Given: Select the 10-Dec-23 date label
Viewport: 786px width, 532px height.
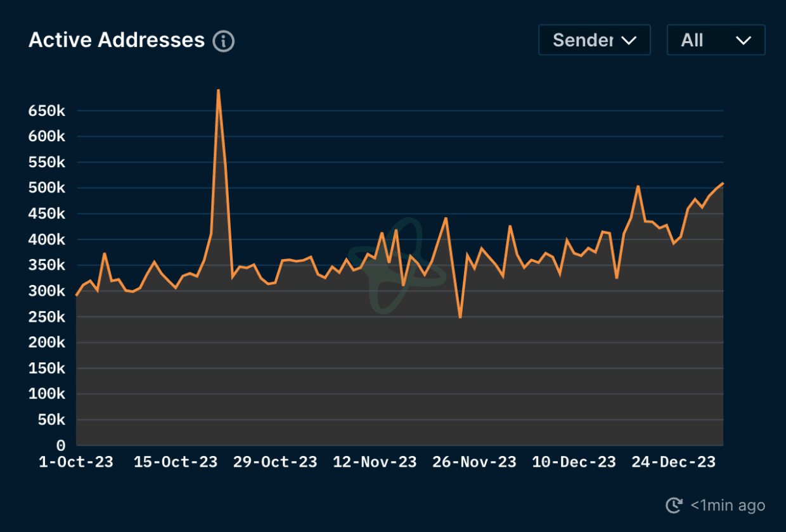Looking at the screenshot, I should [574, 462].
